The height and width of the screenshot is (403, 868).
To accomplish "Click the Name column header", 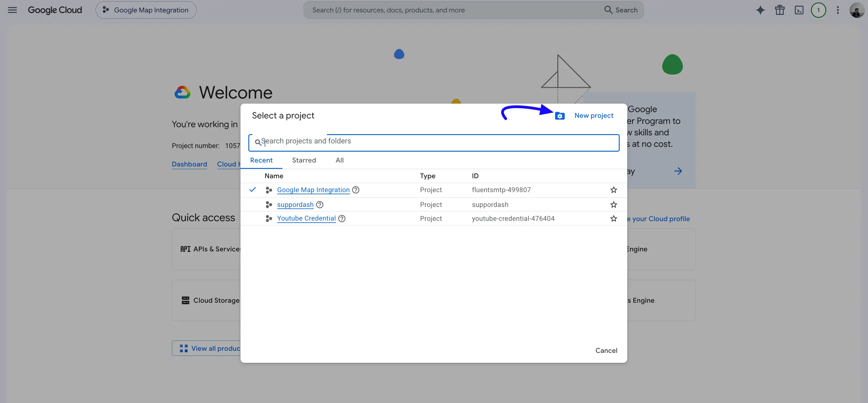I will click(x=274, y=176).
